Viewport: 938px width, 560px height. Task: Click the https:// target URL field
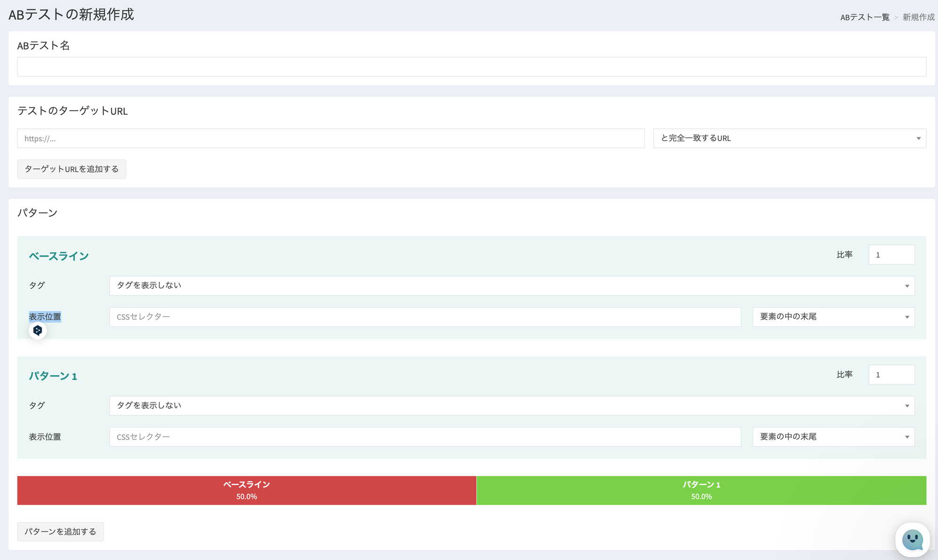(331, 138)
